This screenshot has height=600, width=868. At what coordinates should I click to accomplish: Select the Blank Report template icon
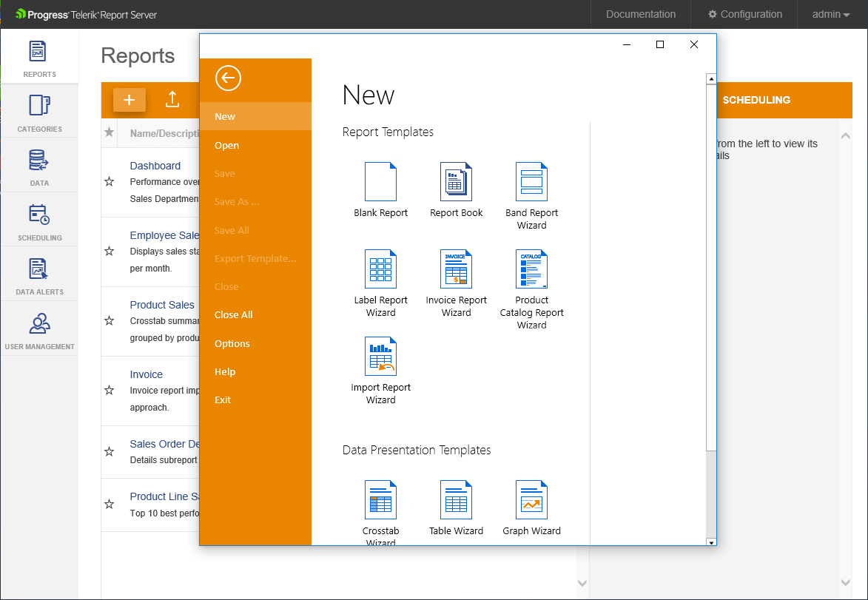(x=380, y=182)
